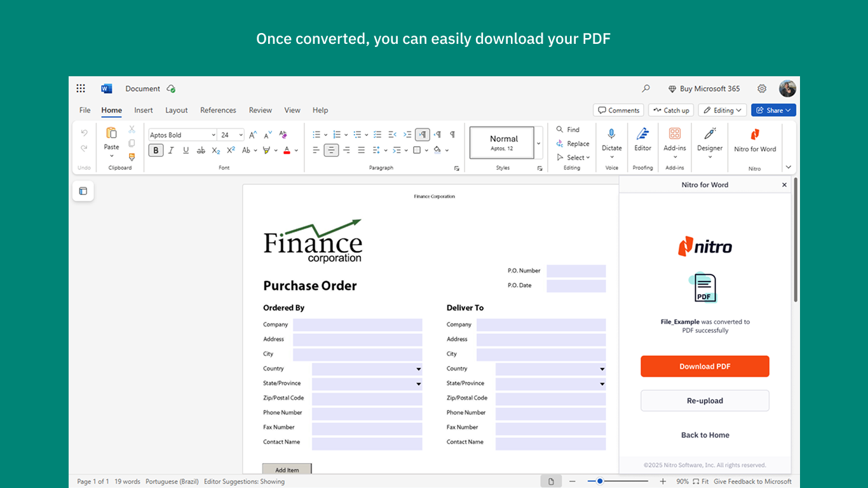
Task: Click the Add Item button in document
Action: pyautogui.click(x=287, y=470)
